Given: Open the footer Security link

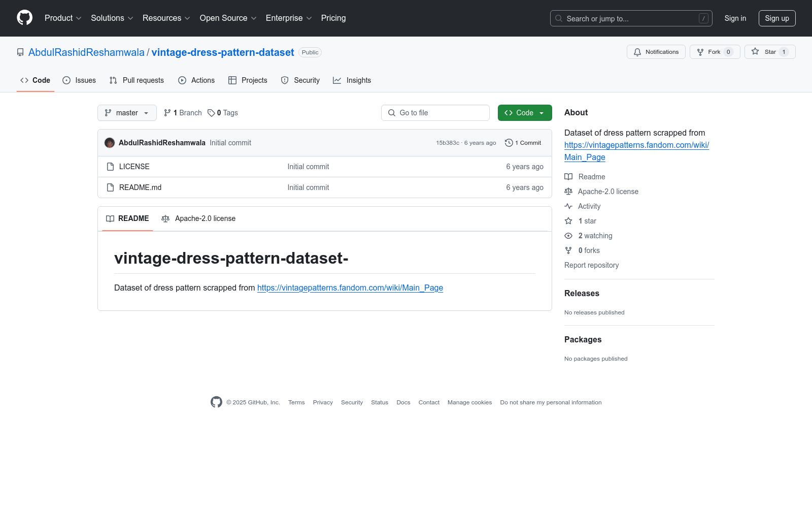Looking at the screenshot, I should coord(352,402).
